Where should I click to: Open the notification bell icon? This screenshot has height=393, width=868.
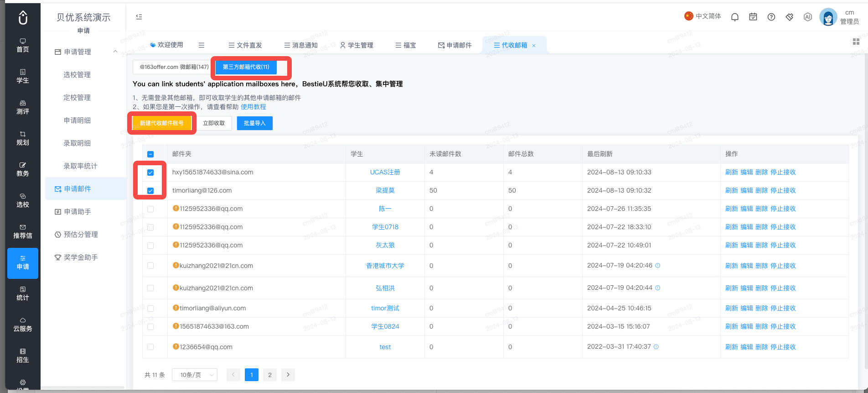click(735, 17)
